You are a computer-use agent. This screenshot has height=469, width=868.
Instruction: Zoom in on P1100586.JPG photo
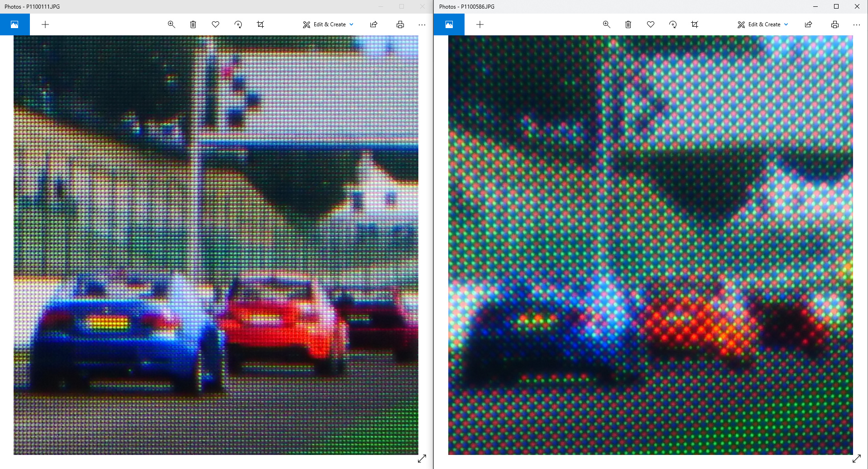606,24
